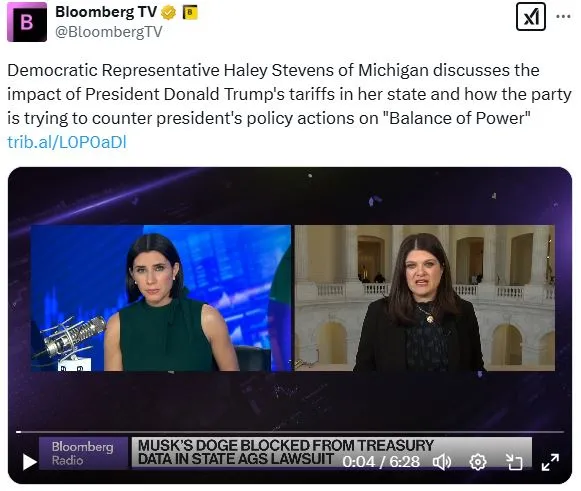Click the Haley Stevens video frame
Viewport: 581px width, 491px height.
click(425, 298)
